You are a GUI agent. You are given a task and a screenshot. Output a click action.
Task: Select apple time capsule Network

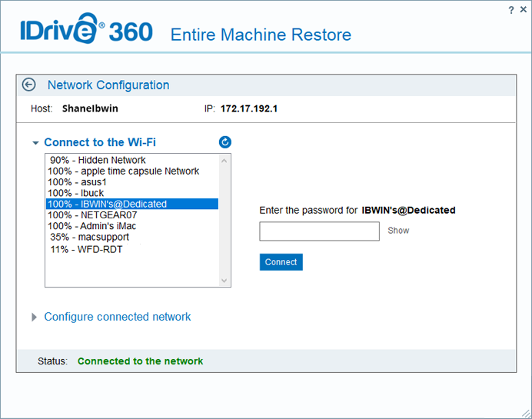click(123, 171)
